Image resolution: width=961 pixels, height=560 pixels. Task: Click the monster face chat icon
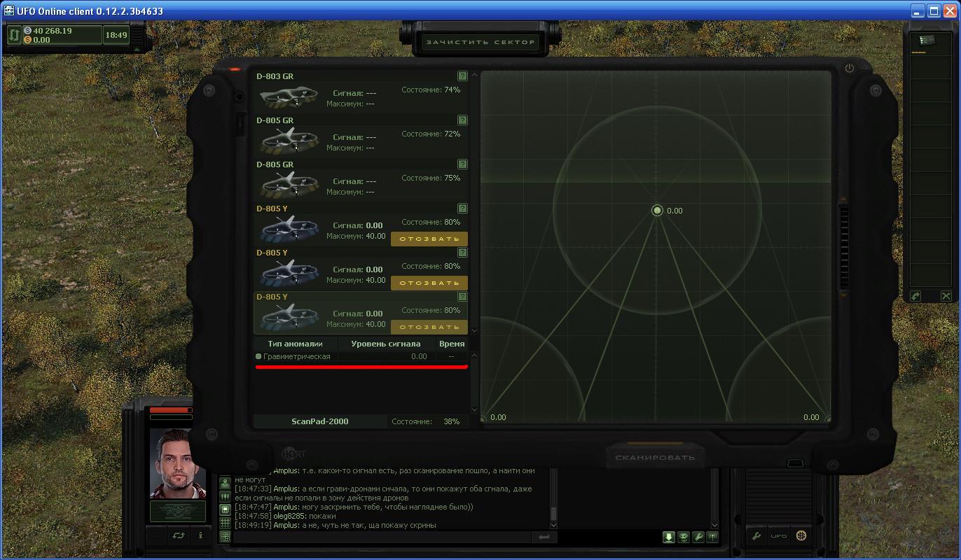(x=684, y=537)
